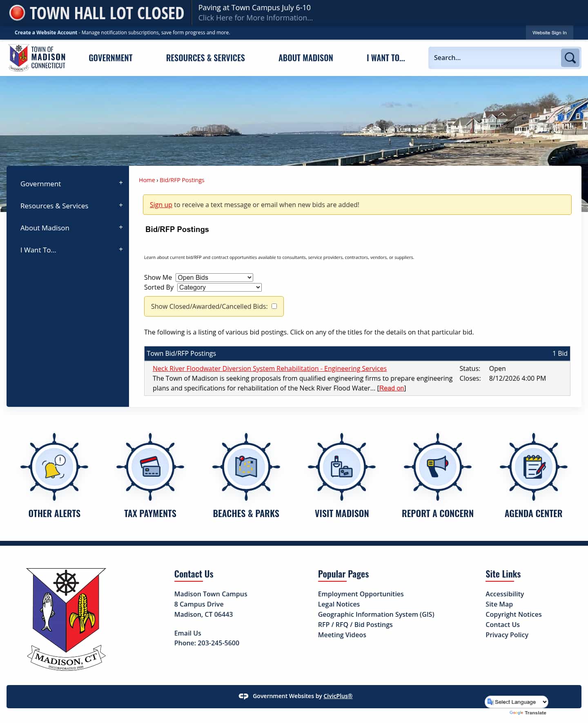This screenshot has width=588, height=723.
Task: Open Geographic Information System (GIS) link
Action: click(376, 614)
